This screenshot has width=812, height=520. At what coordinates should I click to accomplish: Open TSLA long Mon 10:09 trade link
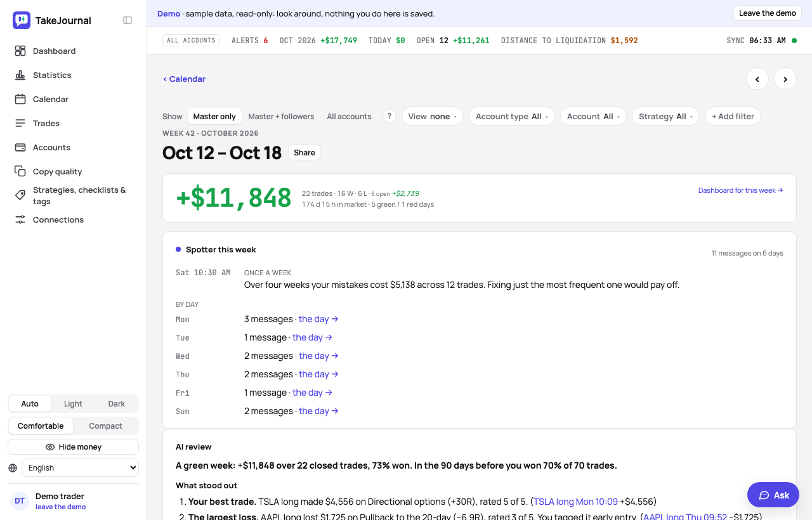(575, 502)
